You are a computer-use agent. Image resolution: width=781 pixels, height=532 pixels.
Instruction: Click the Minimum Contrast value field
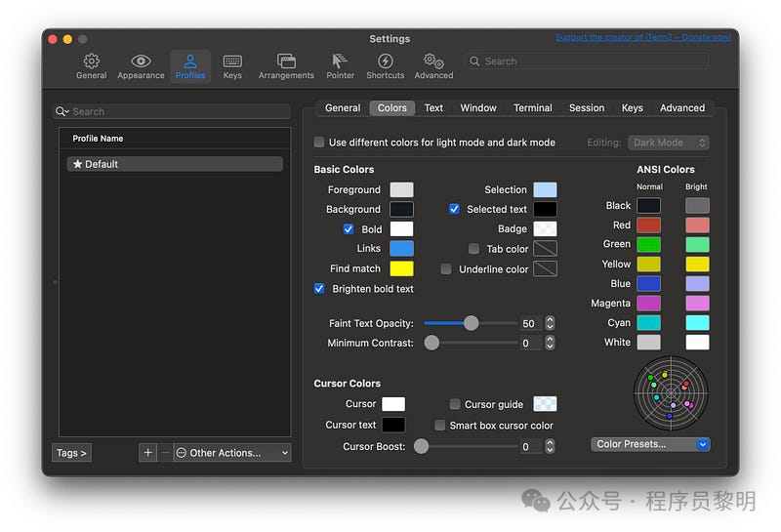pos(531,344)
